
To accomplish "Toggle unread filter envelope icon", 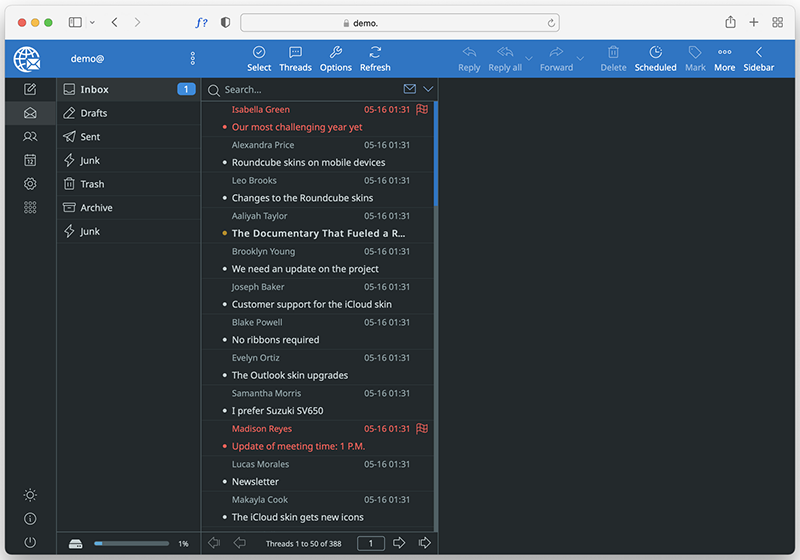I will pyautogui.click(x=409, y=90).
